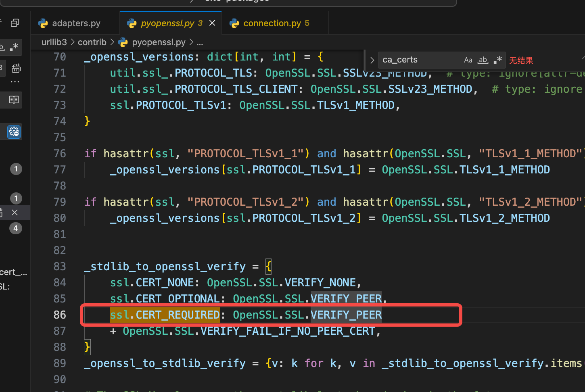This screenshot has height=392, width=585.
Task: Click the sidebar Replace All icon
Action: coord(16,68)
